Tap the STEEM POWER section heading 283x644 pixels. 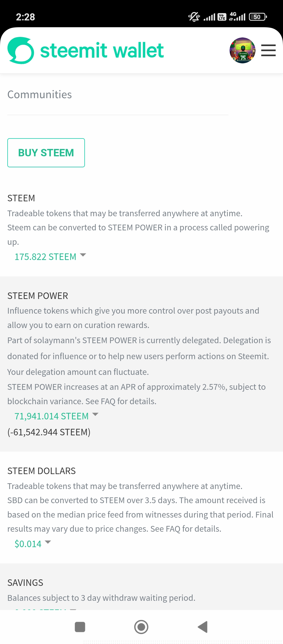click(38, 296)
